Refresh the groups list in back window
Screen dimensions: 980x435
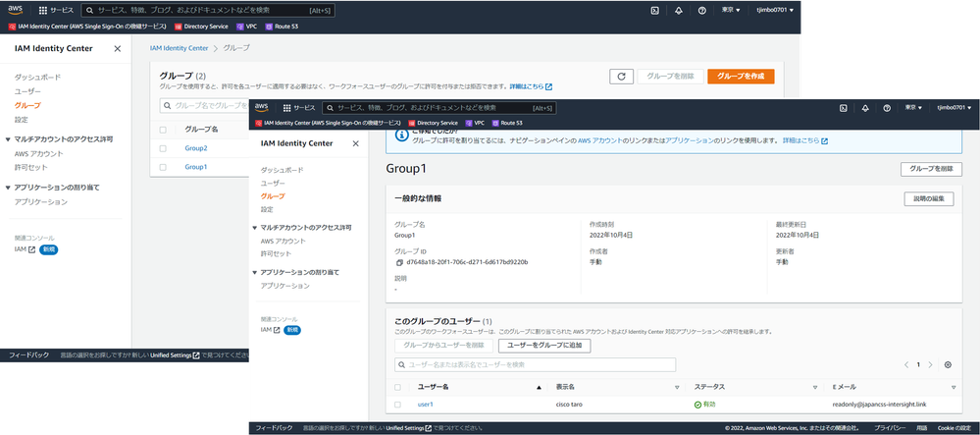pyautogui.click(x=621, y=76)
